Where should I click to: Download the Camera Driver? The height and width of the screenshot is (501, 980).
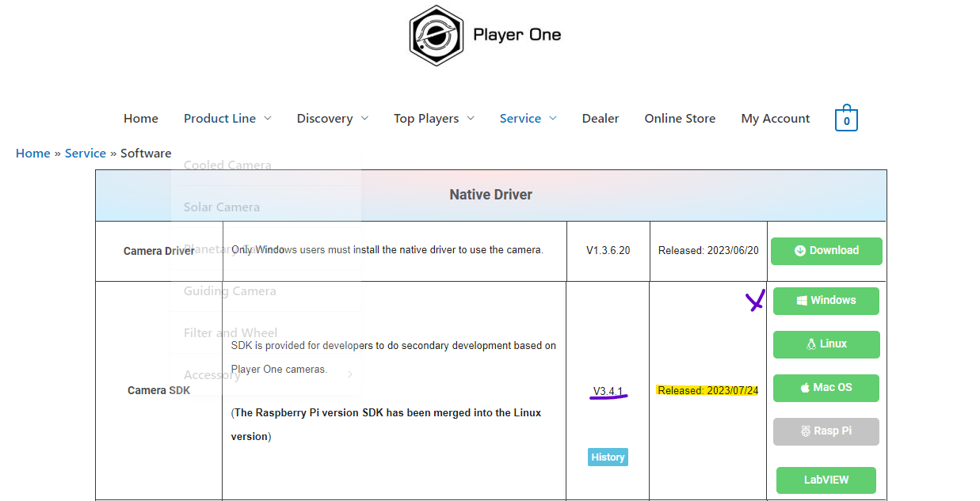(x=826, y=251)
